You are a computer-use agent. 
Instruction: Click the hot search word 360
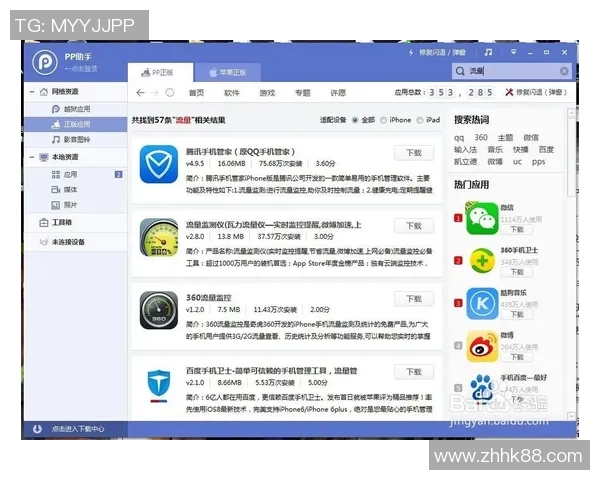(481, 137)
